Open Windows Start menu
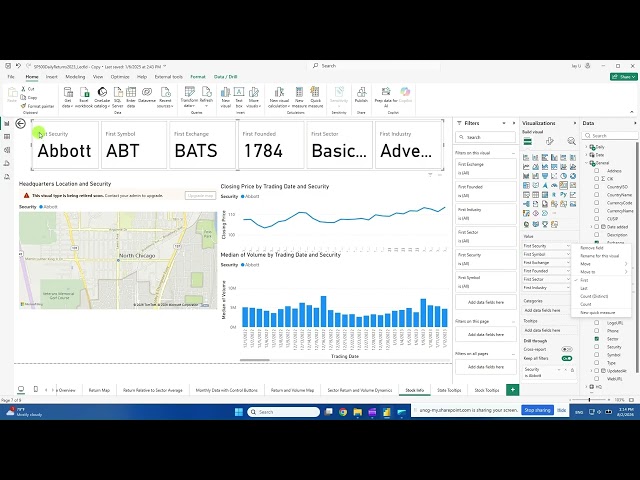The width and height of the screenshot is (640, 480). 239,412
